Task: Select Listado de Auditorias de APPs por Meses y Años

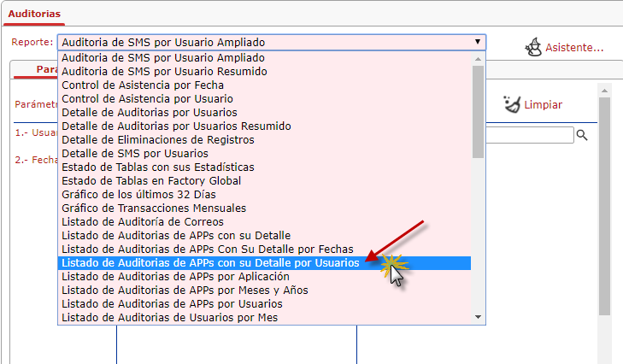Action: coord(265,290)
